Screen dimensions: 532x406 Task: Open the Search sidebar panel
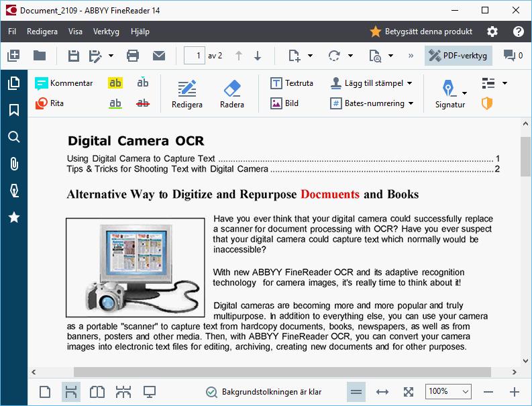14,137
